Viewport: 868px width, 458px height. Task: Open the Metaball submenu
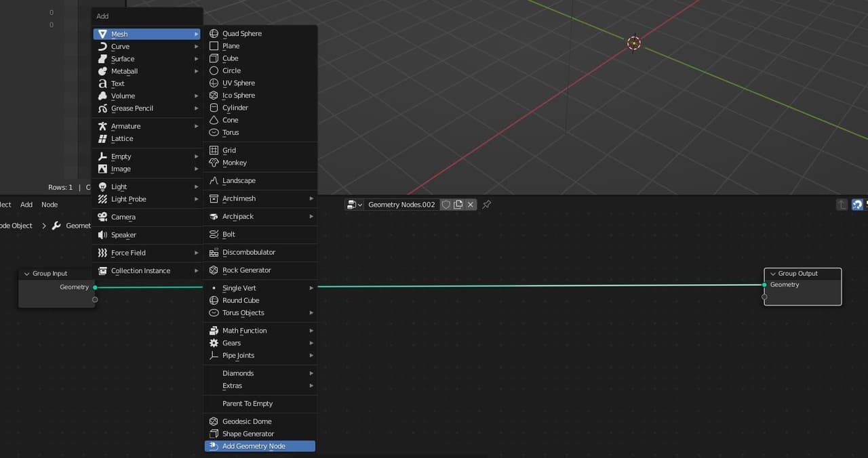click(x=146, y=71)
